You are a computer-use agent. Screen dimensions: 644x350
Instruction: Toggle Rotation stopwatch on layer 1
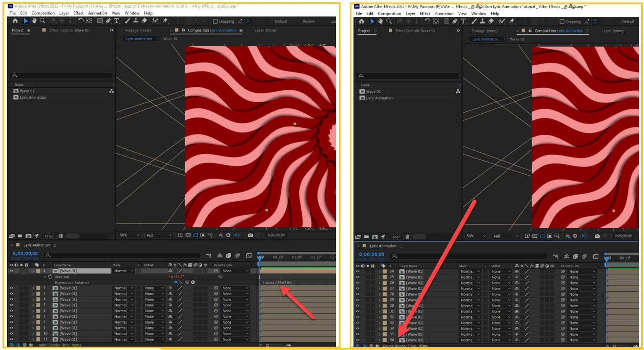tap(50, 277)
